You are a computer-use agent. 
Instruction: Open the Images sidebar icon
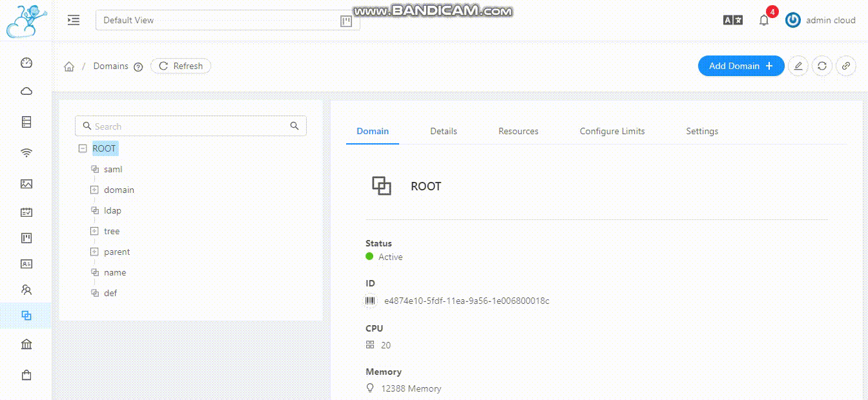click(x=26, y=184)
